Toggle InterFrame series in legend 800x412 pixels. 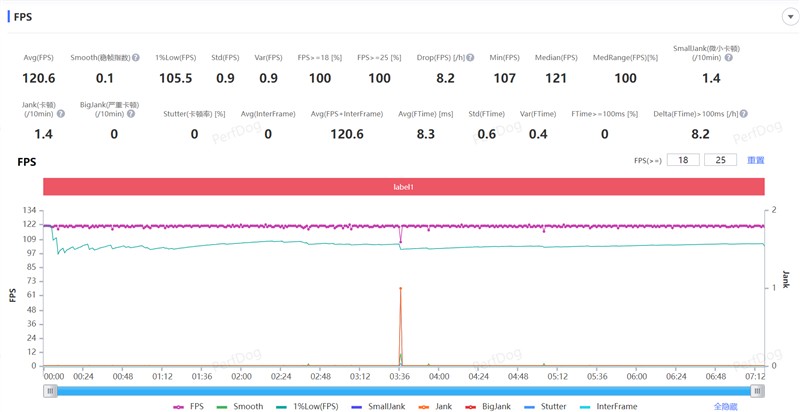(608, 407)
